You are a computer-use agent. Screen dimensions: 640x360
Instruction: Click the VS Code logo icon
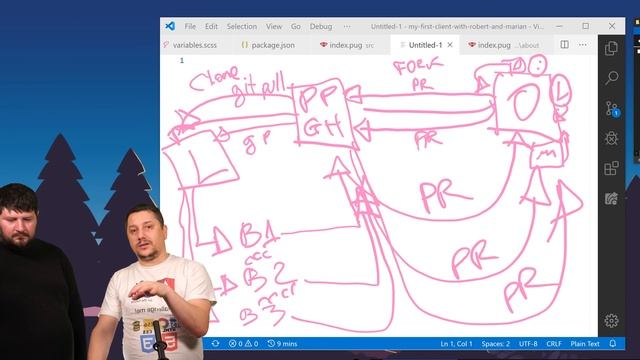(170, 26)
